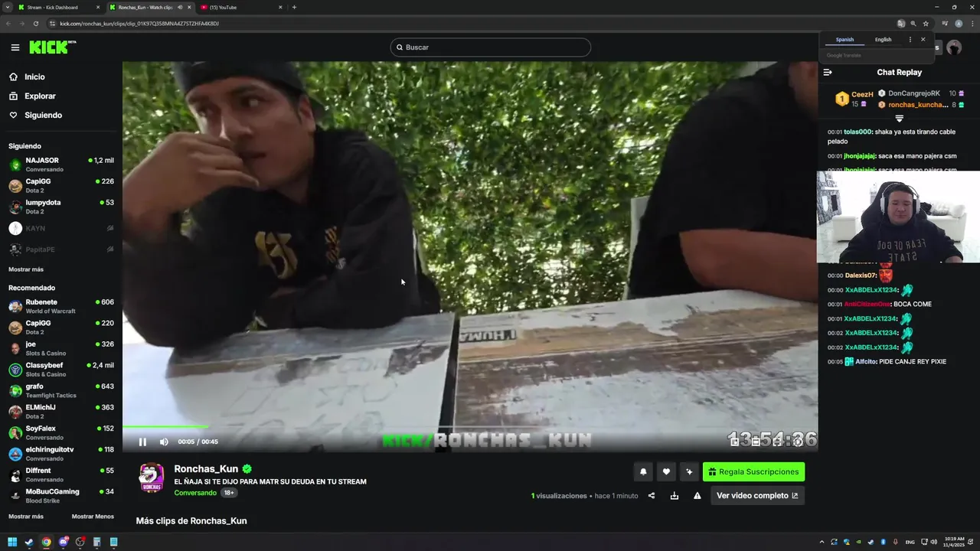Open SoyFalex channel
The height and width of the screenshot is (551, 980).
[61, 432]
